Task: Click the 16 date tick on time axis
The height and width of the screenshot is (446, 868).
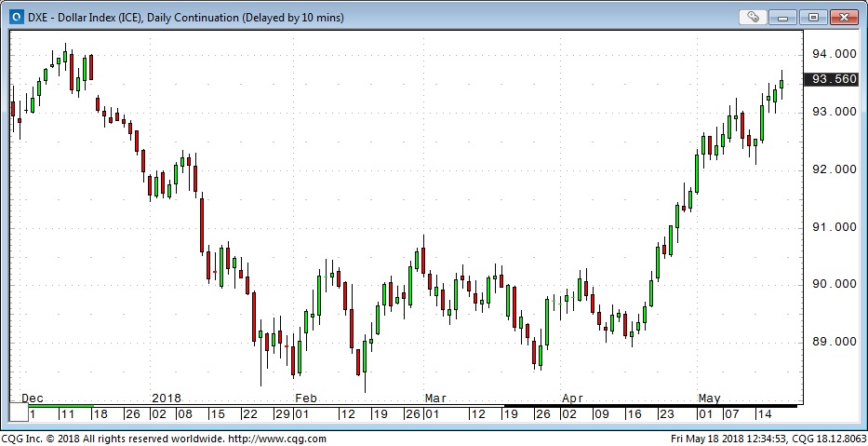Action: pyautogui.click(x=634, y=413)
